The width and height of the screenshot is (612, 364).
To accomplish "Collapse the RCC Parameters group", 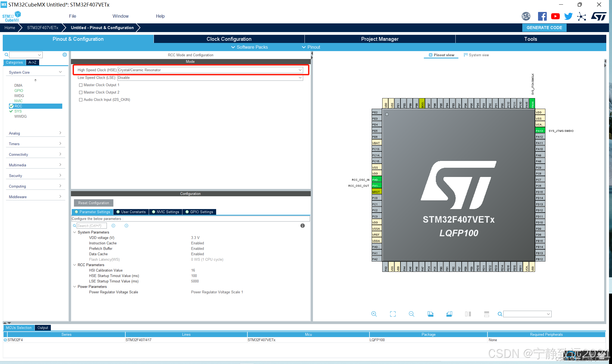I will pos(74,265).
